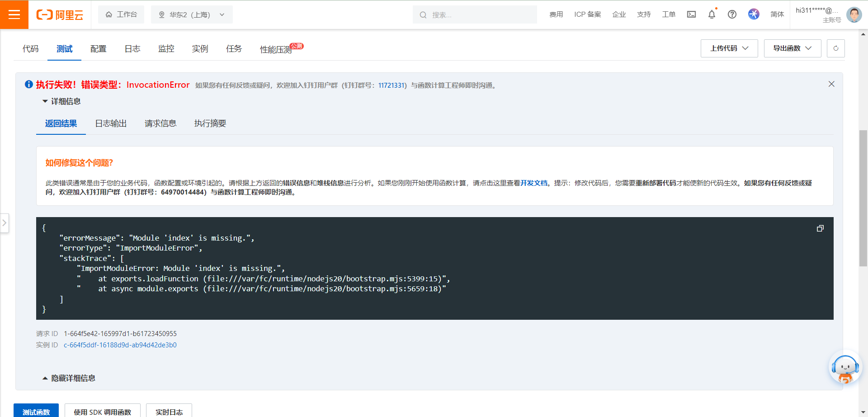Open the 开发文档 link
Viewport: 868px width, 417px height.
[x=534, y=183]
